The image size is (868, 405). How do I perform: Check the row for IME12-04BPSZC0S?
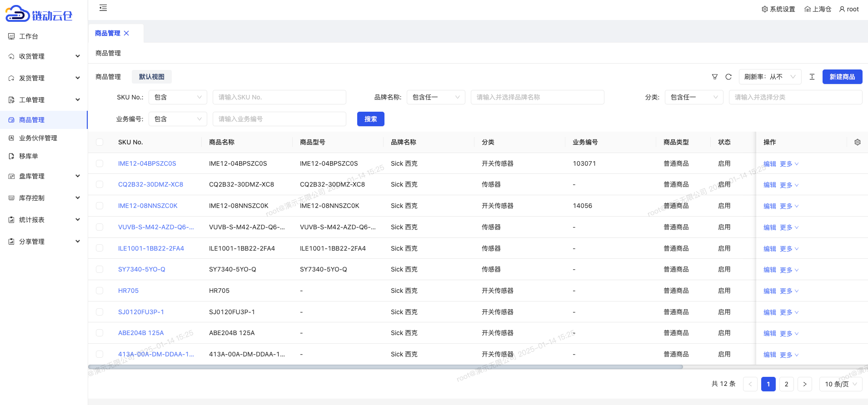click(100, 163)
